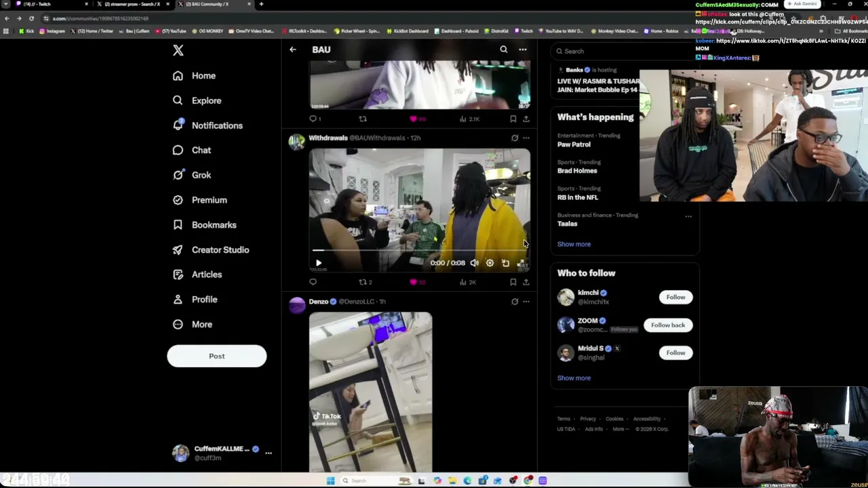Screen dimensions: 868x488
Task: Expand the More menu in sidebar
Action: (192, 324)
